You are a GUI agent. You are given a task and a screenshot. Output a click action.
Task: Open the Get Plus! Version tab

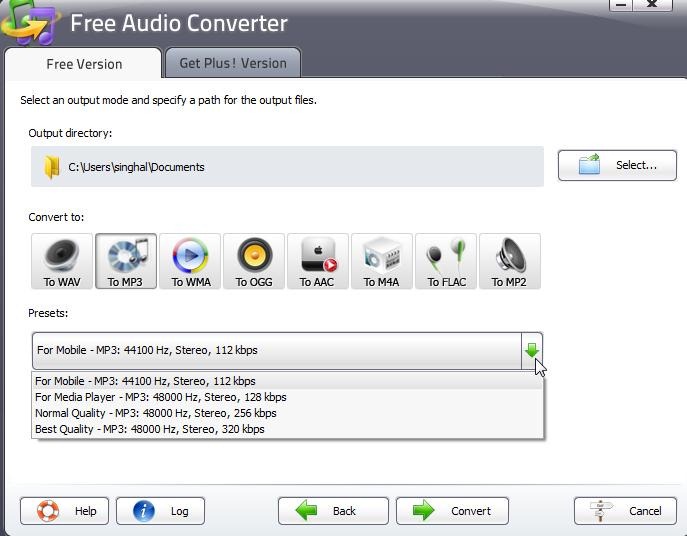coord(233,63)
